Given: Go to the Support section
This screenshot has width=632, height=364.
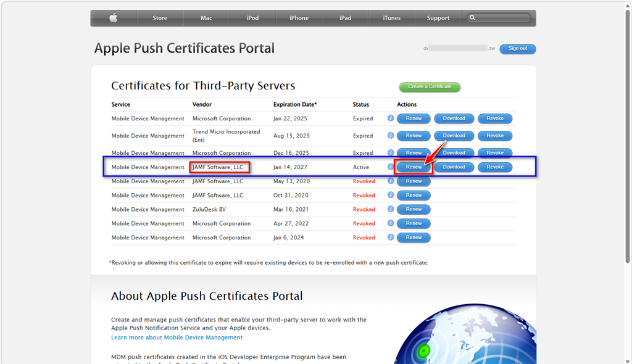Looking at the screenshot, I should [438, 18].
